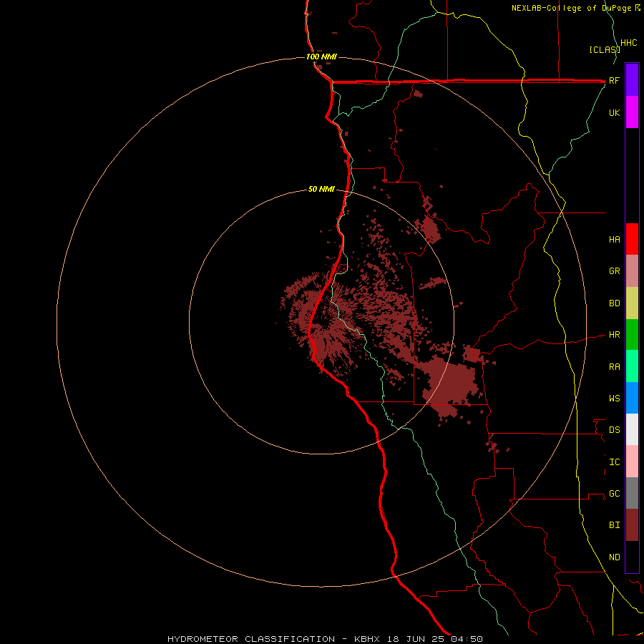Click the HA legend label text
The image size is (644, 644).
coord(615,240)
